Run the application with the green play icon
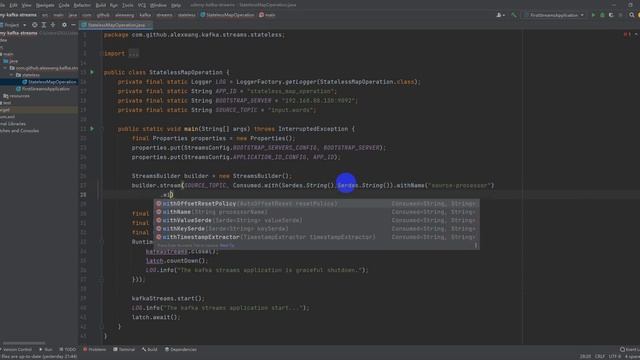 (x=593, y=15)
